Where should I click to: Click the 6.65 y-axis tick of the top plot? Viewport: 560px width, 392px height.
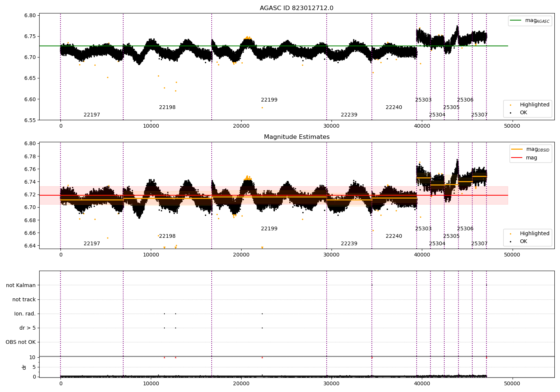pyautogui.click(x=30, y=78)
